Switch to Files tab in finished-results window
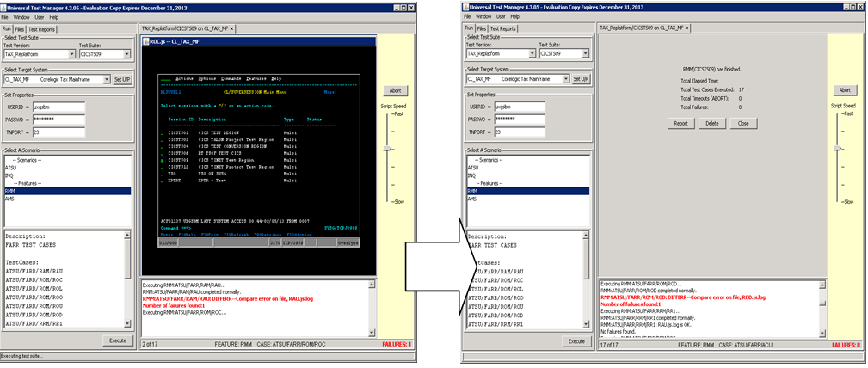 (482, 28)
